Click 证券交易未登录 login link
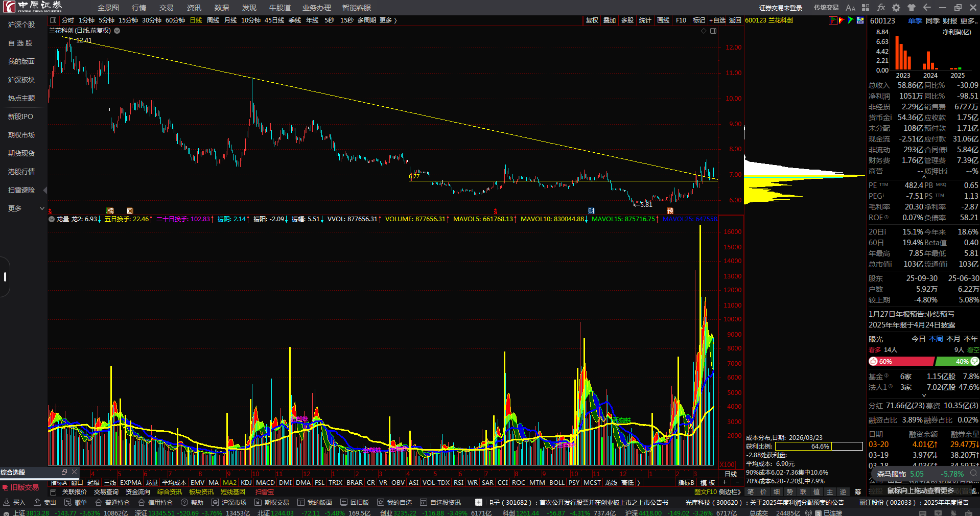Image resolution: width=980 pixels, height=516 pixels. tap(781, 8)
